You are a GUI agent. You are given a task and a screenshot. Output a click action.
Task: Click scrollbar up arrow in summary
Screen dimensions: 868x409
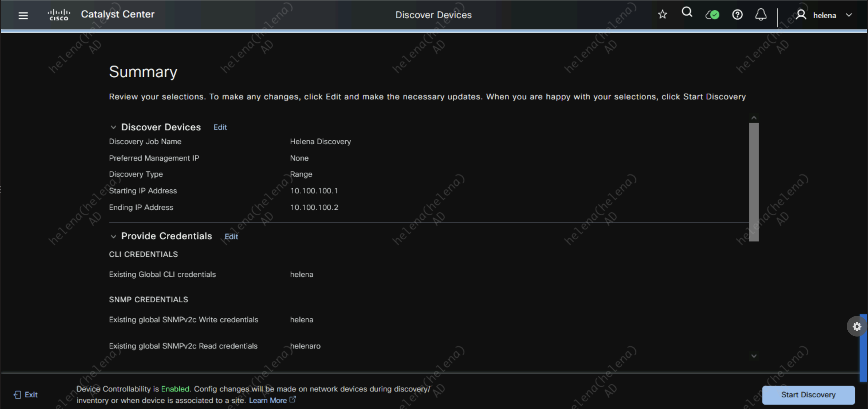tap(754, 118)
